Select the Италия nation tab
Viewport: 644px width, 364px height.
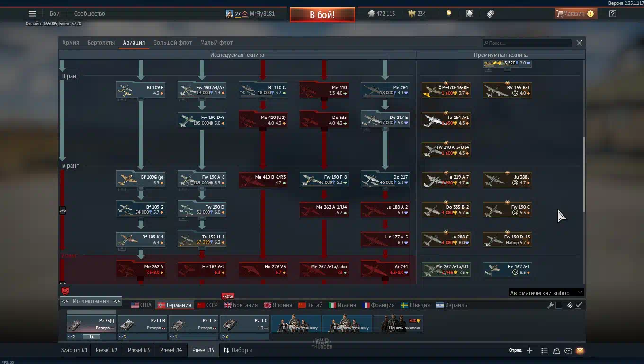(x=342, y=305)
